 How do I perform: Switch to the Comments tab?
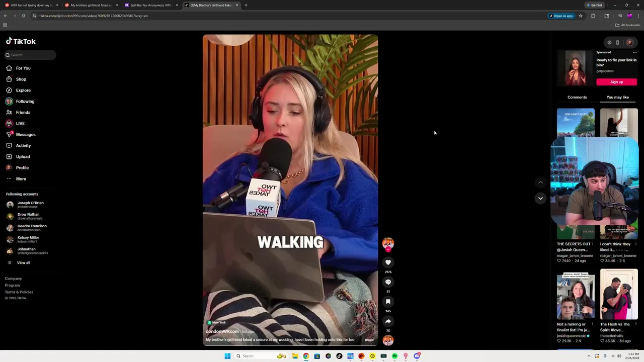coord(577,97)
